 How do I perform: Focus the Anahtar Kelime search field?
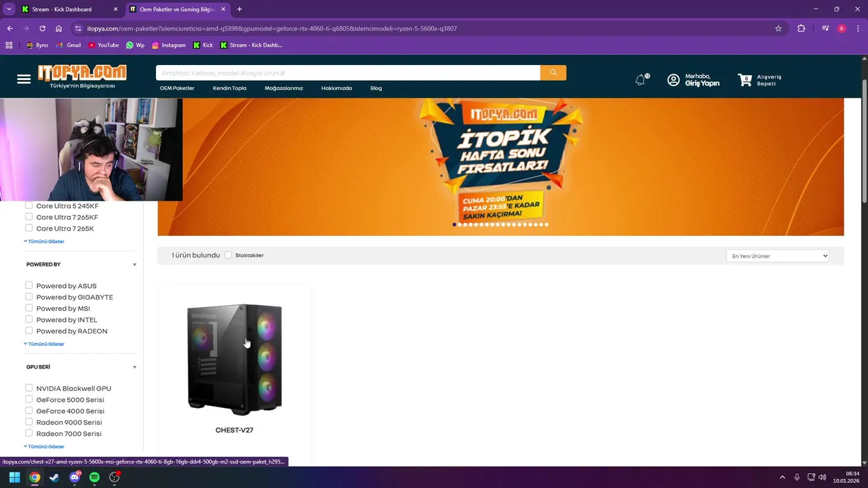(348, 73)
